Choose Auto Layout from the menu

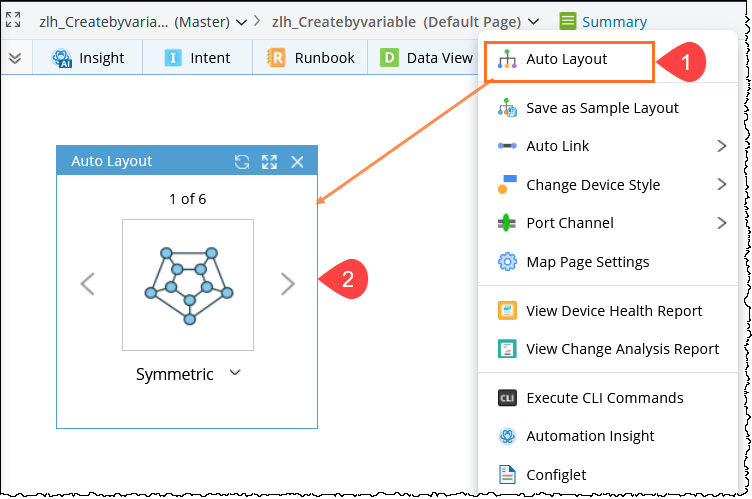[567, 60]
